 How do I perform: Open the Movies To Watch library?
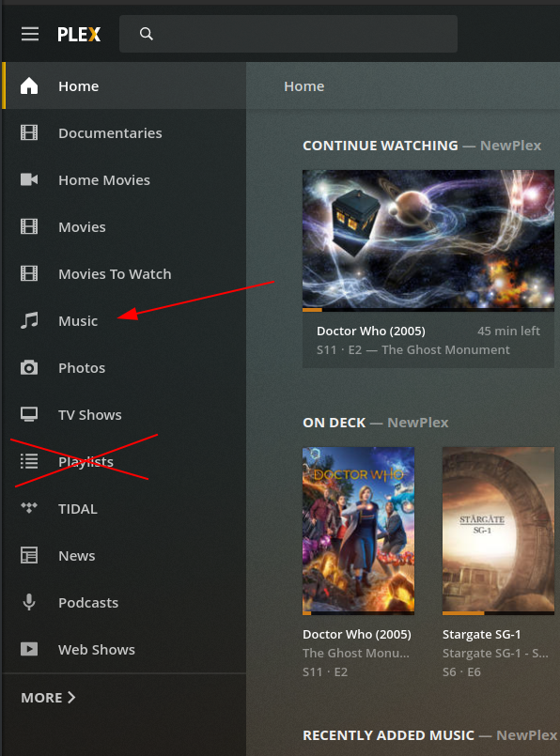coord(124,273)
